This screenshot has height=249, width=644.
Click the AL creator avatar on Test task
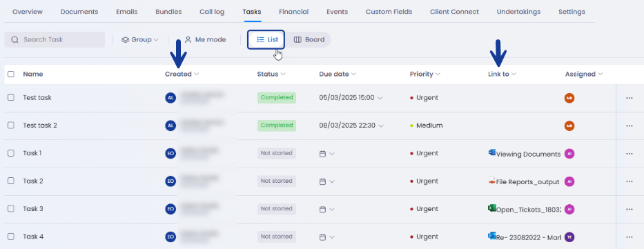(170, 98)
